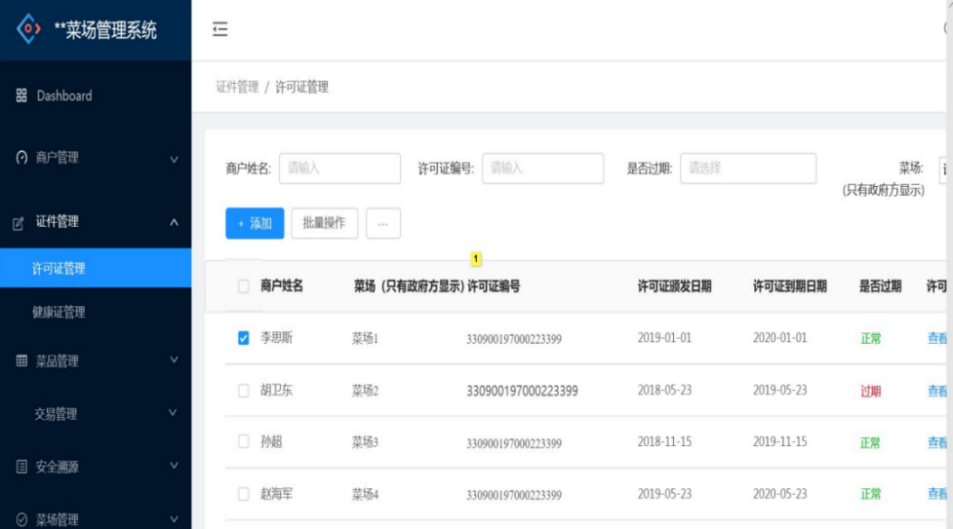The image size is (953, 529).
Task: Toggle the select-all header checkbox
Action: pyautogui.click(x=243, y=286)
